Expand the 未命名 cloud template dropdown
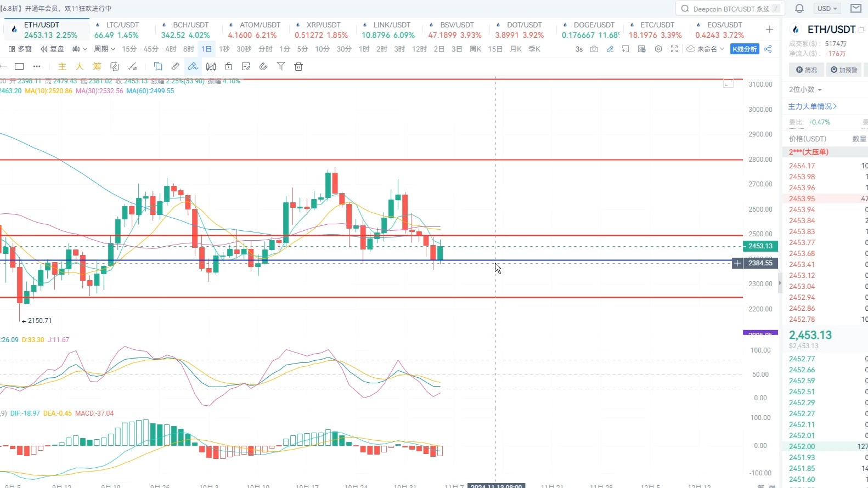The image size is (868, 488). (x=706, y=49)
